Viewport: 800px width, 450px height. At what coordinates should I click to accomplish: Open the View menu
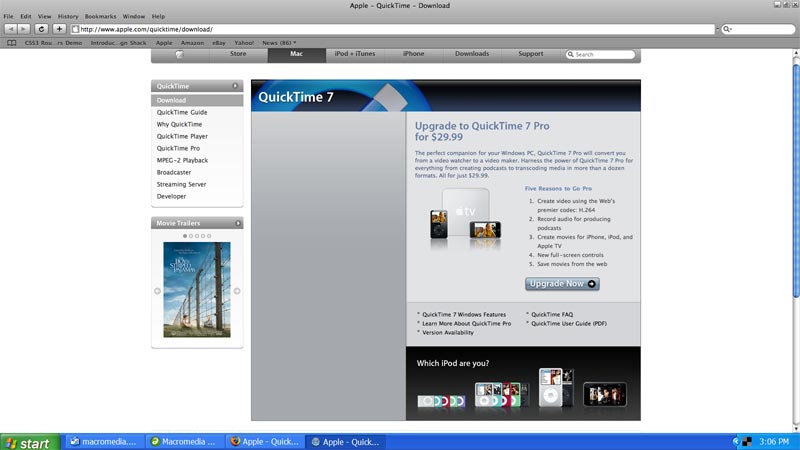44,16
